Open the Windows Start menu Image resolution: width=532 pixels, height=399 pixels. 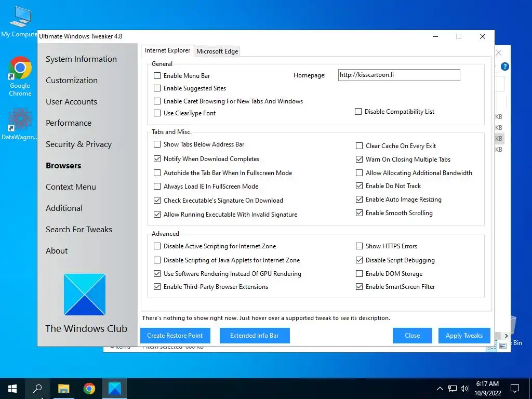coord(12,389)
